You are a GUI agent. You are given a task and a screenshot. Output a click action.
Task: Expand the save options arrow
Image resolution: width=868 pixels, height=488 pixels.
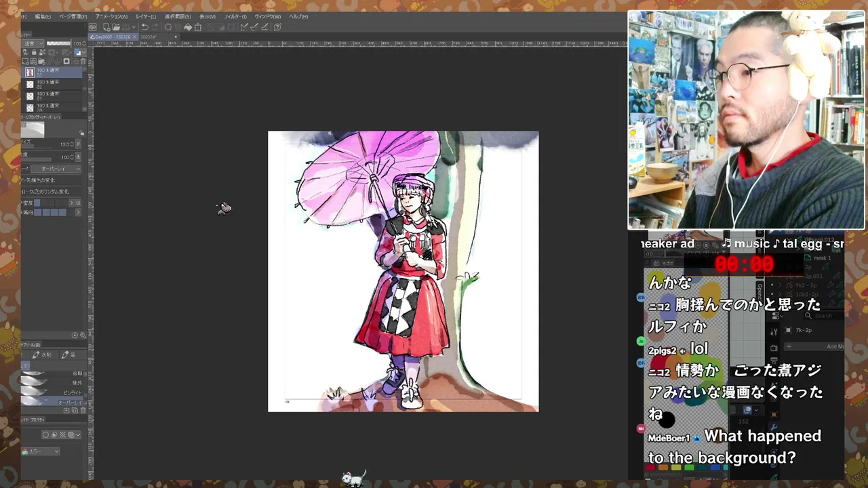click(134, 27)
